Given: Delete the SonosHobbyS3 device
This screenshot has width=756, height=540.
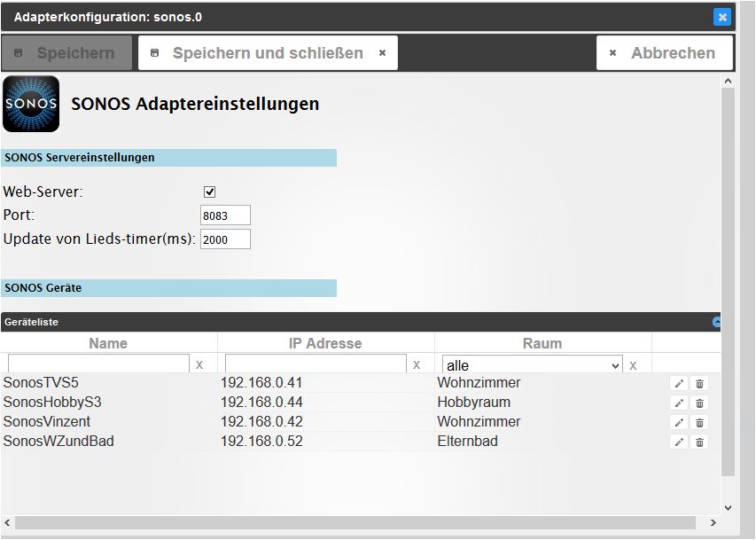Looking at the screenshot, I should point(699,403).
